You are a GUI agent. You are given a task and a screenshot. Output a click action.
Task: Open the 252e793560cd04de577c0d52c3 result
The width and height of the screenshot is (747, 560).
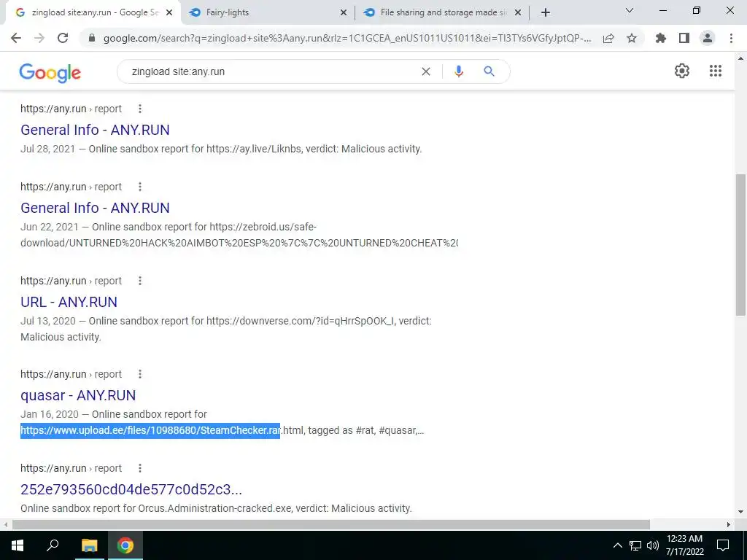pyautogui.click(x=131, y=489)
